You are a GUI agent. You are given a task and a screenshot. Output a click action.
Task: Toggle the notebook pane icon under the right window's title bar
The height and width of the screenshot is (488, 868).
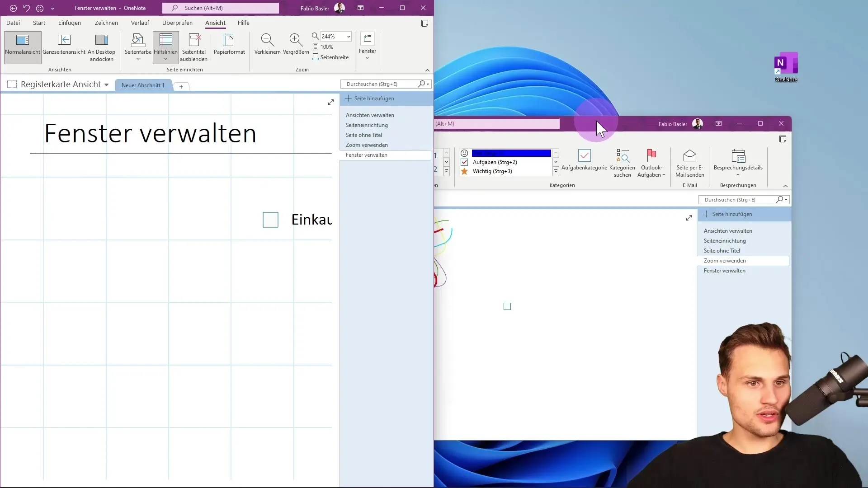pyautogui.click(x=783, y=139)
